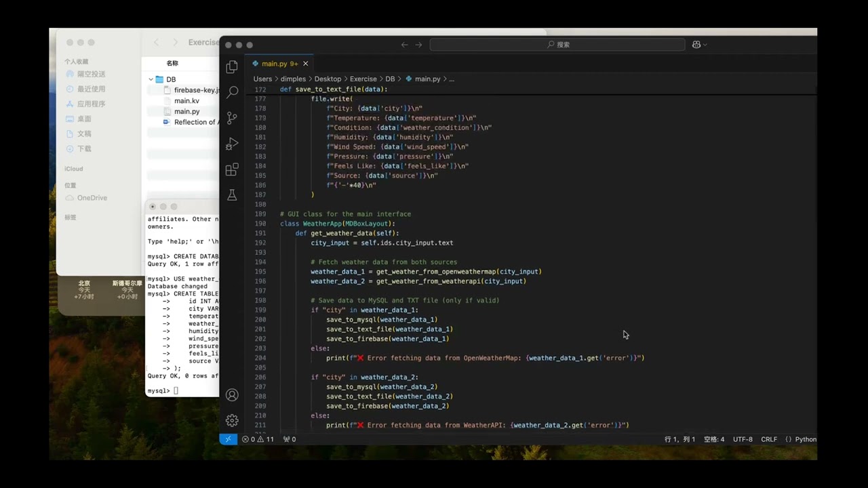Open Downloads (下载) in Finder sidebar
The width and height of the screenshot is (868, 488).
tap(79, 148)
